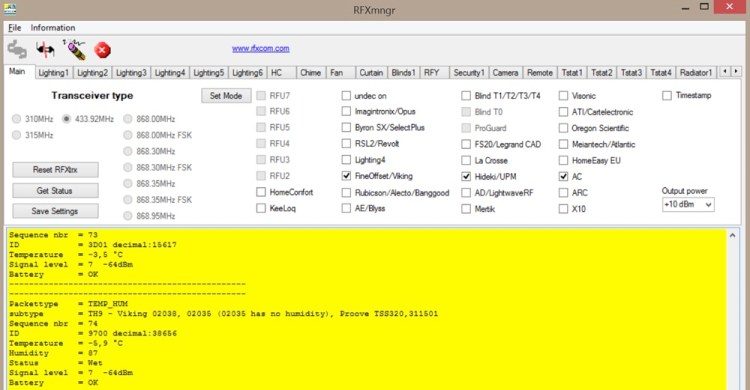Enable the Meiantech/Atlantic checkbox
Viewport: 750px width, 390px height.
point(563,144)
